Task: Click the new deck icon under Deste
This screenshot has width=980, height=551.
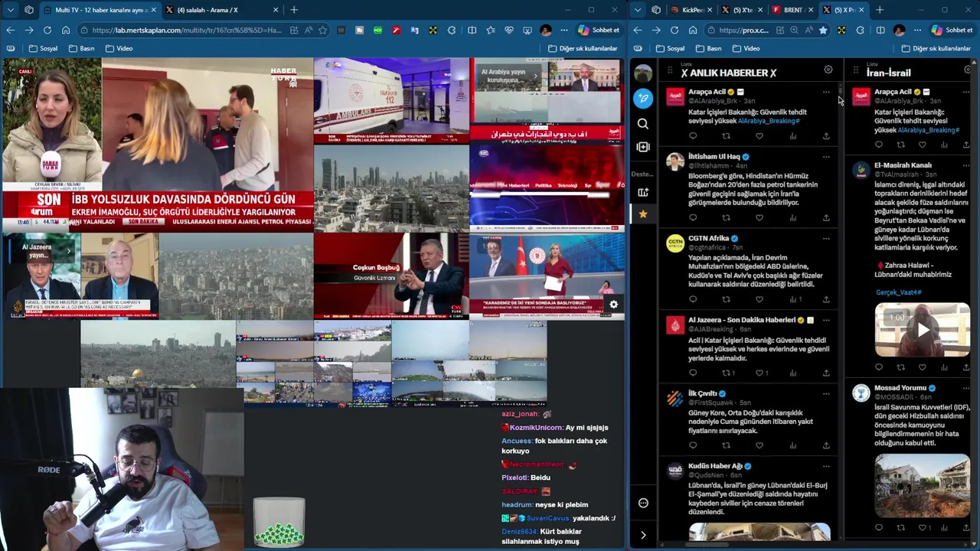Action: coord(643,192)
